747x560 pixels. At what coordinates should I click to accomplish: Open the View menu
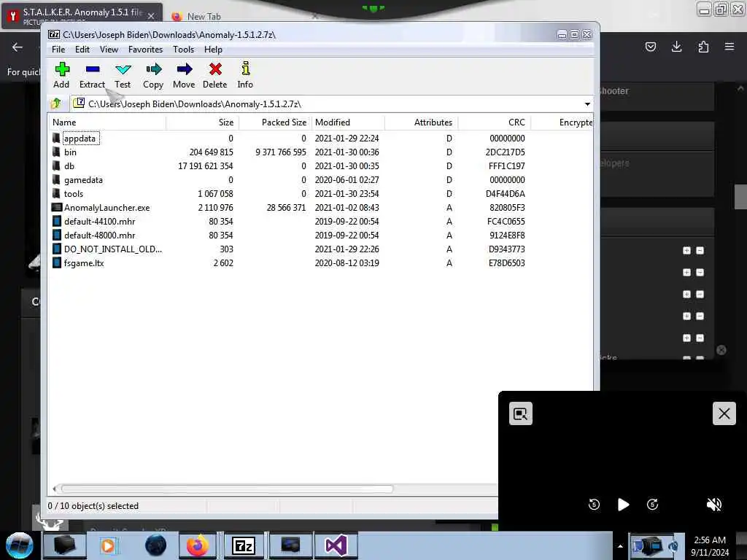click(109, 50)
